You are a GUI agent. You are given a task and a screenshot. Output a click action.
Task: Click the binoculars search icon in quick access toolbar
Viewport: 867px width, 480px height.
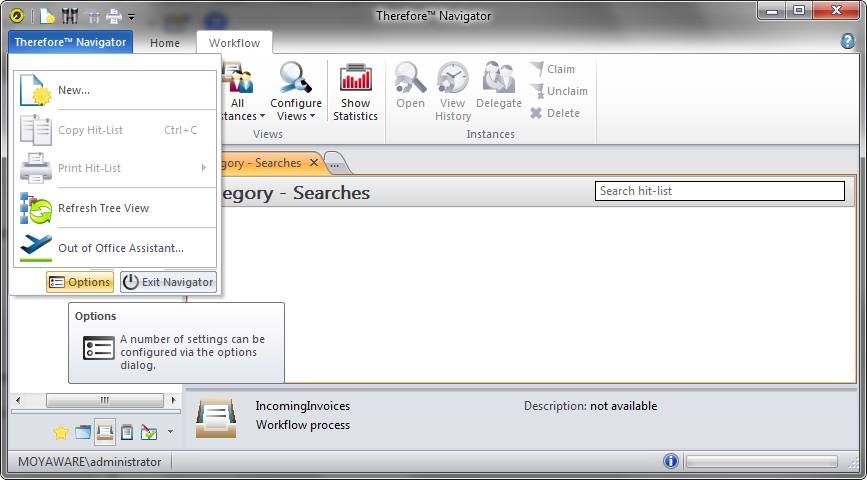click(69, 16)
